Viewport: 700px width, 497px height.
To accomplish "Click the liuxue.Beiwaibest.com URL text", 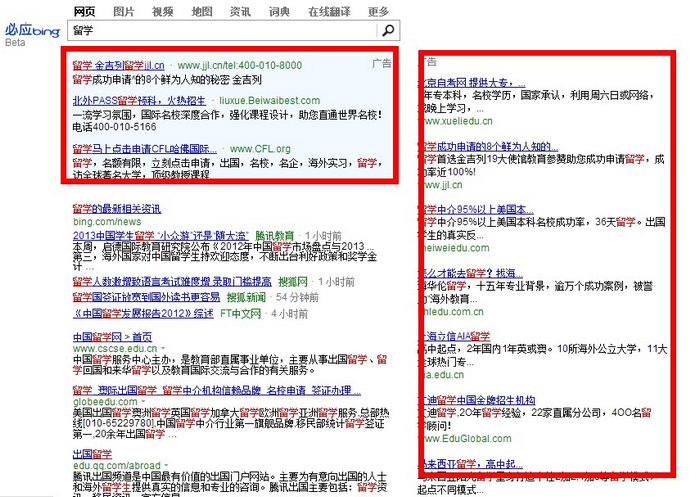I will (270, 100).
